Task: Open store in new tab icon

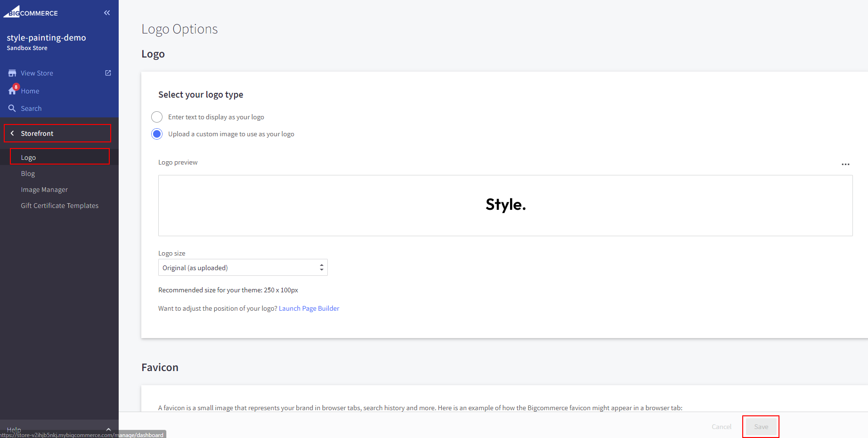Action: click(x=108, y=73)
